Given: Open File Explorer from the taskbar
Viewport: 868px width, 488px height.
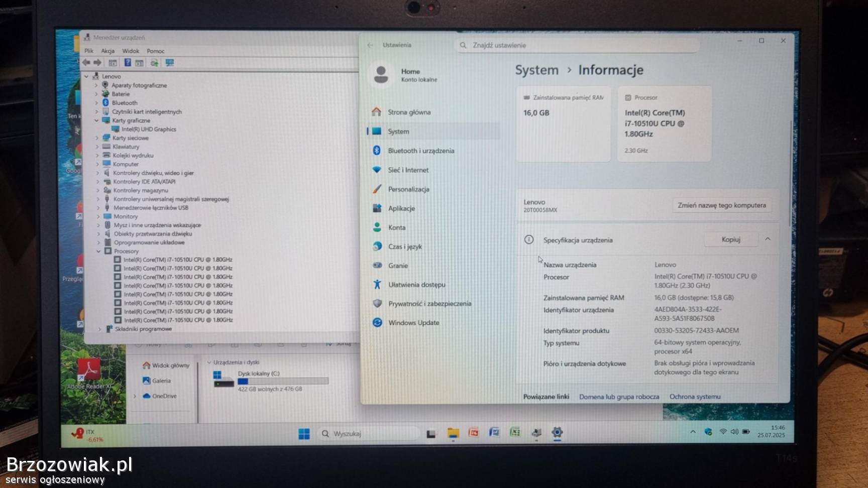Looking at the screenshot, I should click(453, 433).
